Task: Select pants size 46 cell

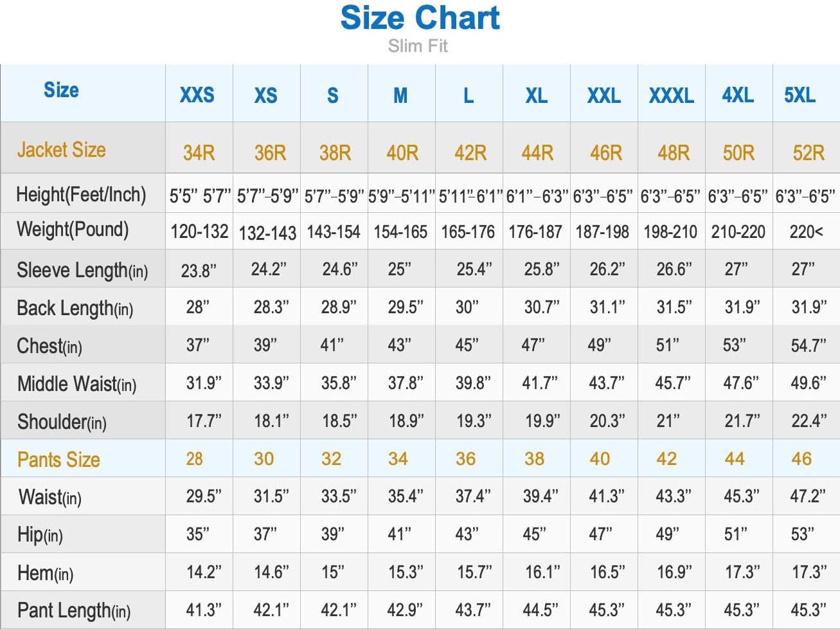Action: point(801,459)
